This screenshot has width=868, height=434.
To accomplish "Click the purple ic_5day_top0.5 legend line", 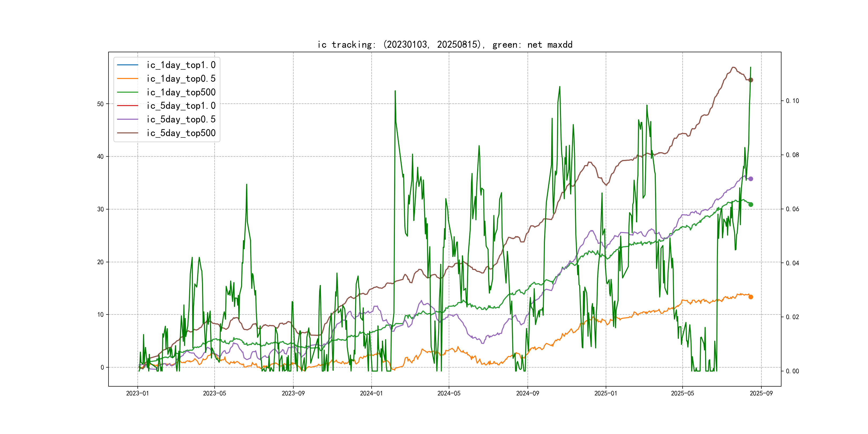I will [x=127, y=119].
